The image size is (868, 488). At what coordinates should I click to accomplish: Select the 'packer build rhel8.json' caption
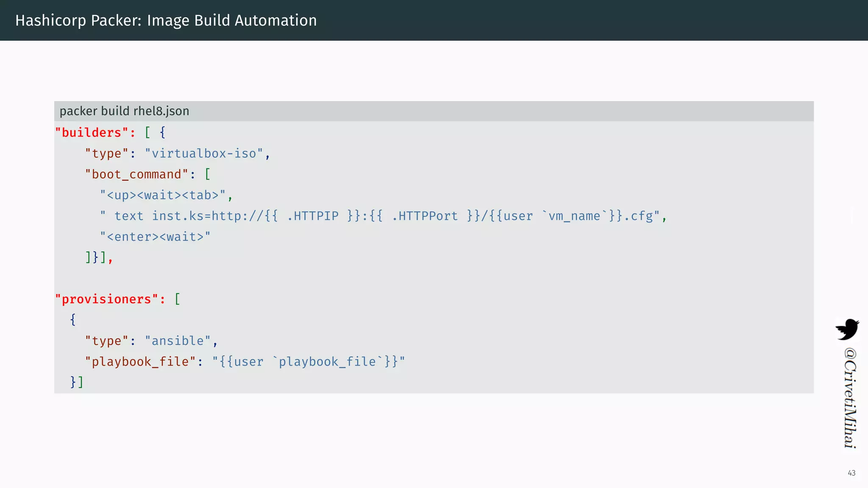click(124, 111)
